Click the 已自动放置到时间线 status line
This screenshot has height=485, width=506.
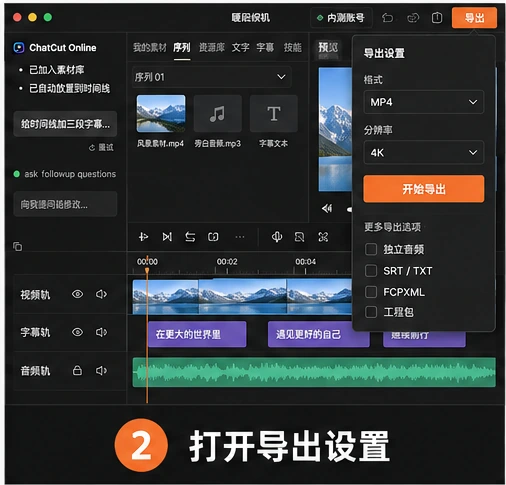click(69, 89)
